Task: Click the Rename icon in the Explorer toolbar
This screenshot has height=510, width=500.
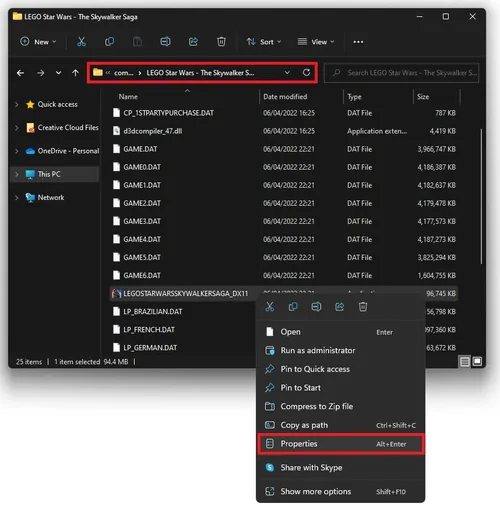Action: pyautogui.click(x=165, y=42)
